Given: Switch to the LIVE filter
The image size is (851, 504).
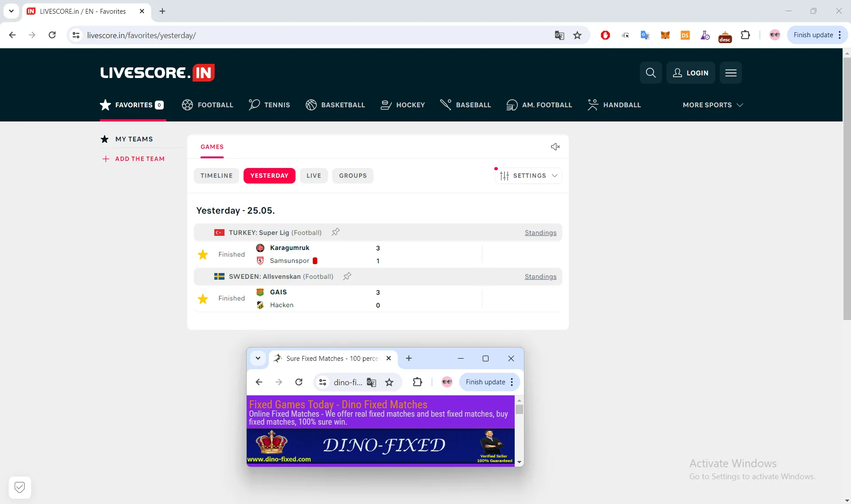Looking at the screenshot, I should click(314, 176).
